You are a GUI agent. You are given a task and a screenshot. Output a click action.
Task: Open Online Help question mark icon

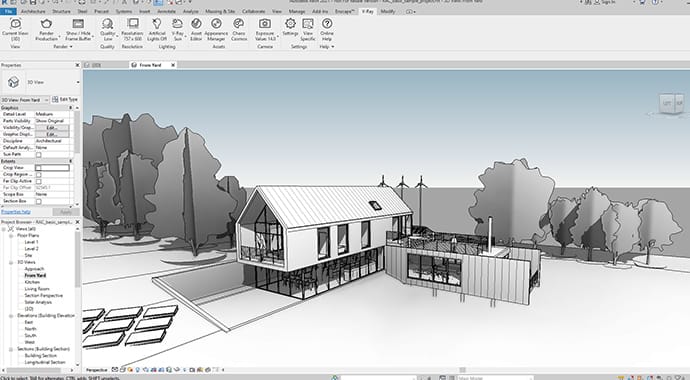(x=327, y=23)
